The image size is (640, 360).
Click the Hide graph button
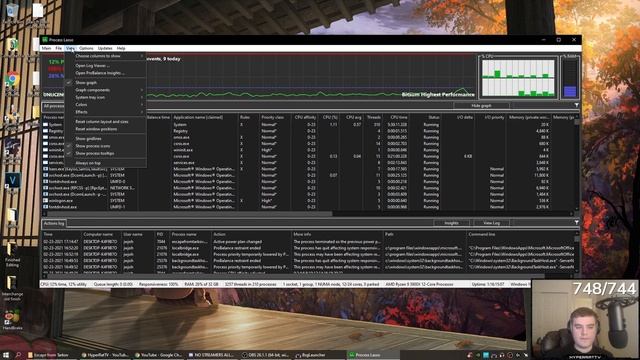481,106
